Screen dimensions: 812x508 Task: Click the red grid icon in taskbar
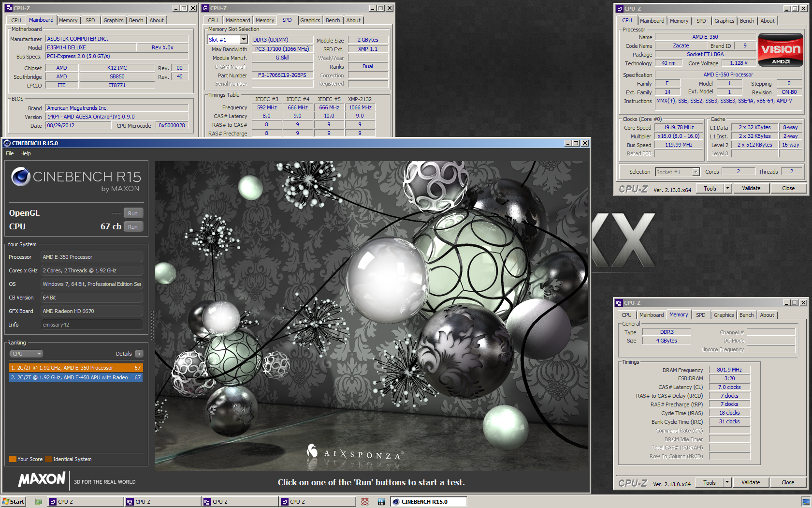click(x=365, y=502)
